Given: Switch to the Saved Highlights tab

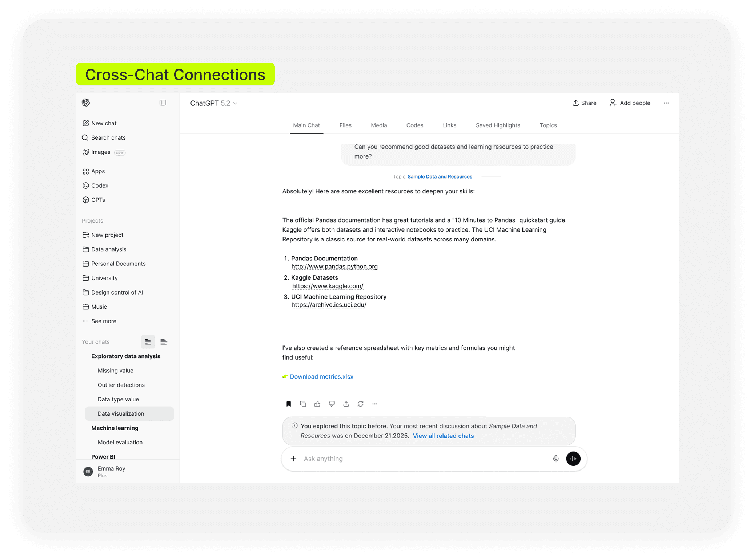Looking at the screenshot, I should tap(498, 125).
